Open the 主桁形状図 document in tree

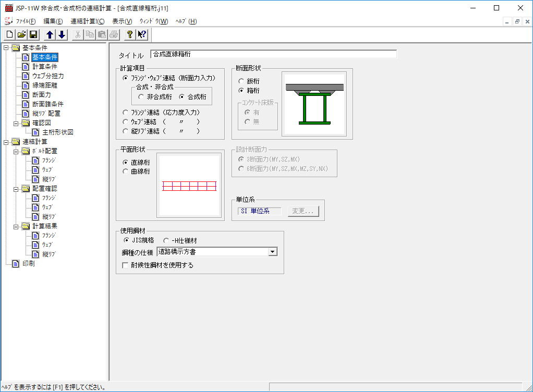(57, 132)
